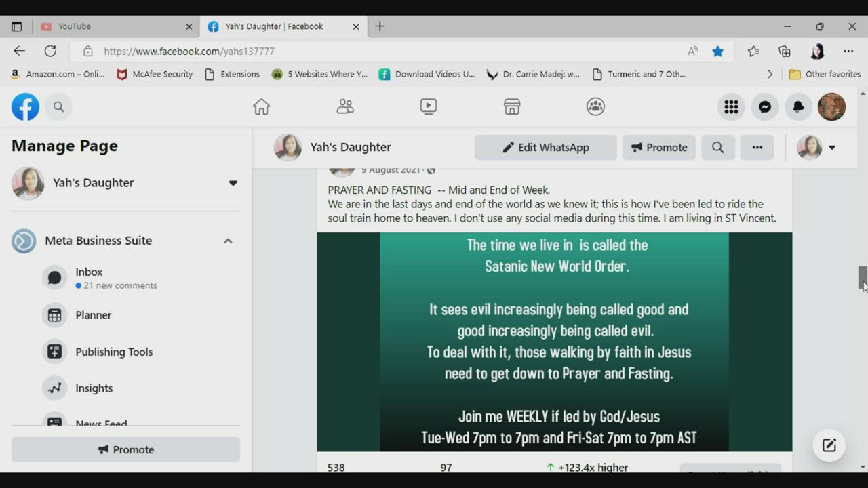
Task: Collapse the Meta Business Suite section
Action: [228, 241]
